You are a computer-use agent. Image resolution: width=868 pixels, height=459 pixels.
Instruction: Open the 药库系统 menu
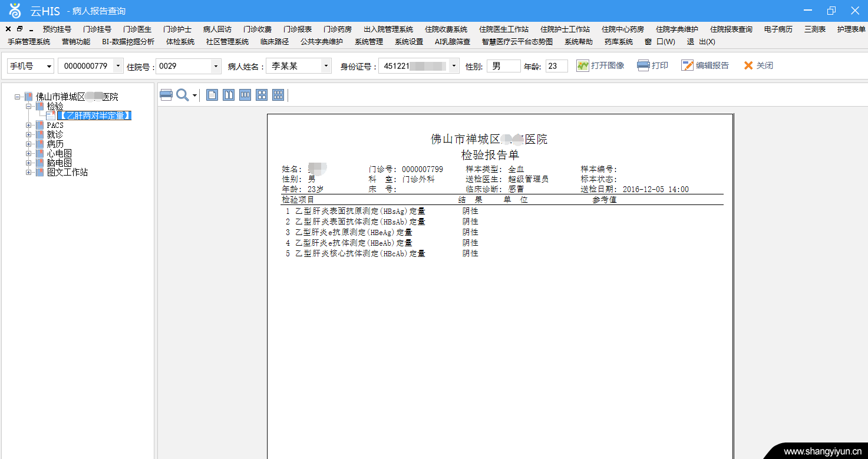click(619, 42)
